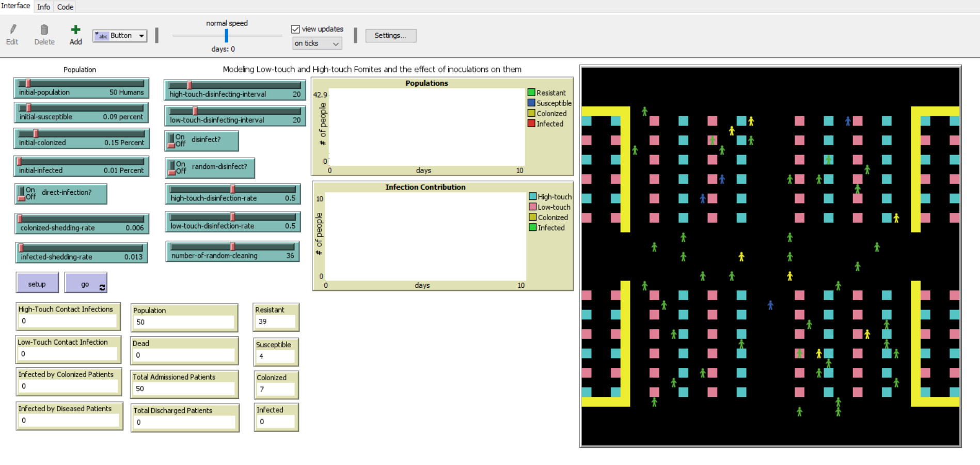Click the Settings... button
980x465 pixels.
[x=390, y=35]
